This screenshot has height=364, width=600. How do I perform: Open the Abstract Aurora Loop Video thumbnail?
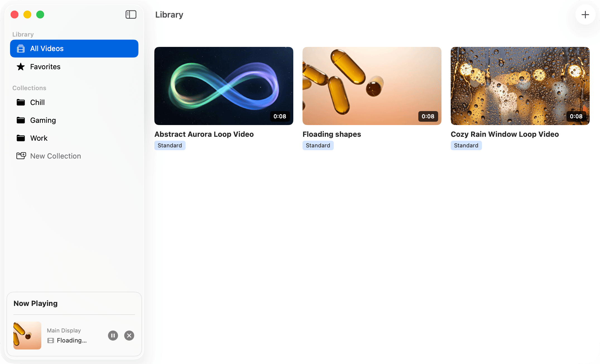click(x=224, y=86)
